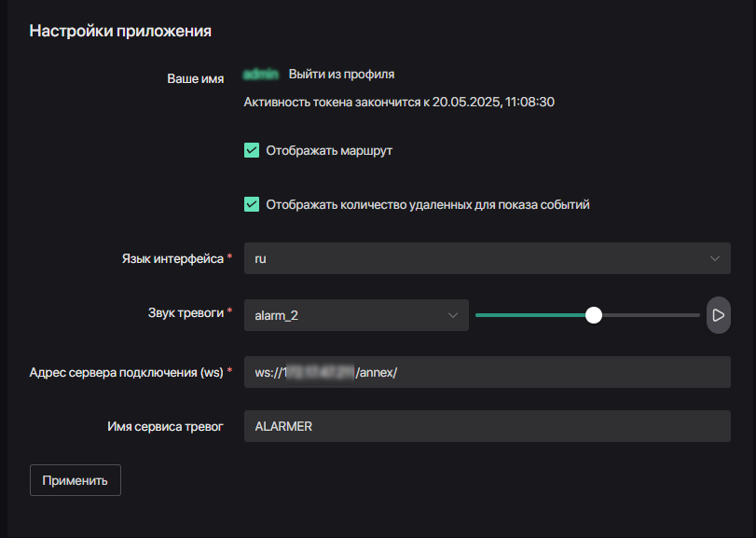
Task: Click the 'Настройки приложения' heading
Action: [120, 31]
